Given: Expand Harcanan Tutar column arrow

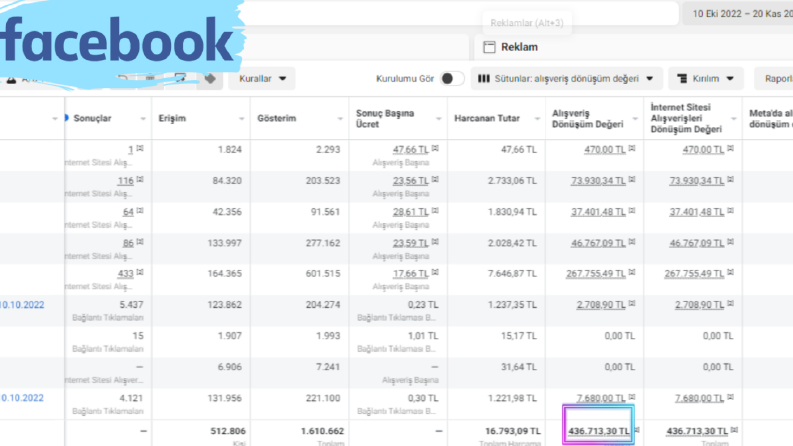Looking at the screenshot, I should tap(537, 119).
